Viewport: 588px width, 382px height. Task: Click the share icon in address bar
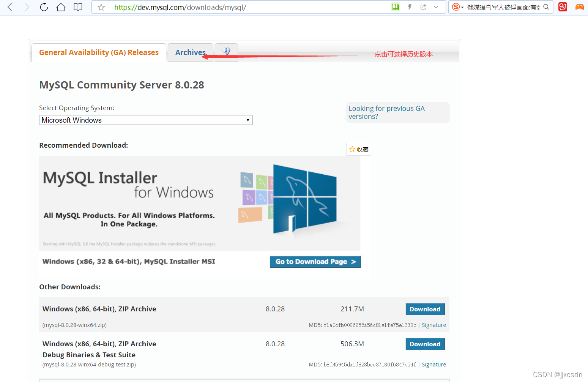(x=423, y=7)
